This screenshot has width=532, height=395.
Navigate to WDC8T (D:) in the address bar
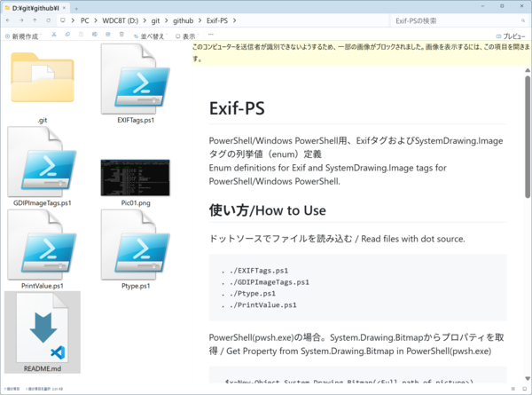(120, 20)
